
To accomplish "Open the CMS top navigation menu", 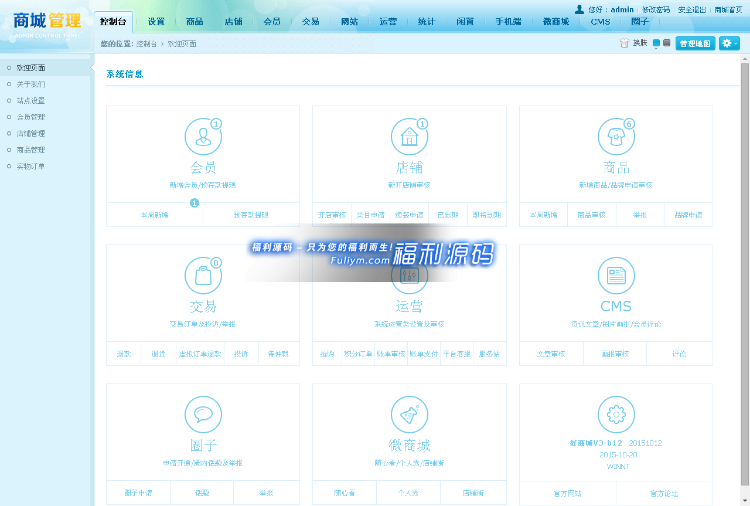I will point(600,22).
